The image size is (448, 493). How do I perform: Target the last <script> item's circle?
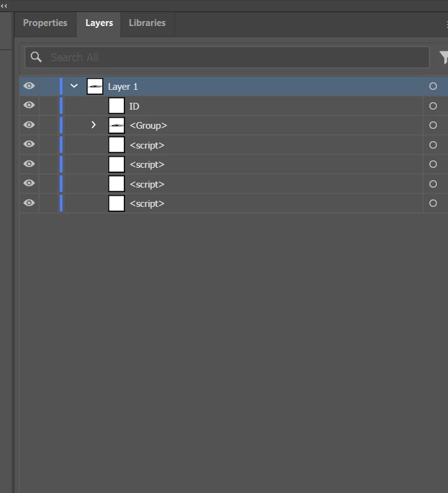pos(433,203)
